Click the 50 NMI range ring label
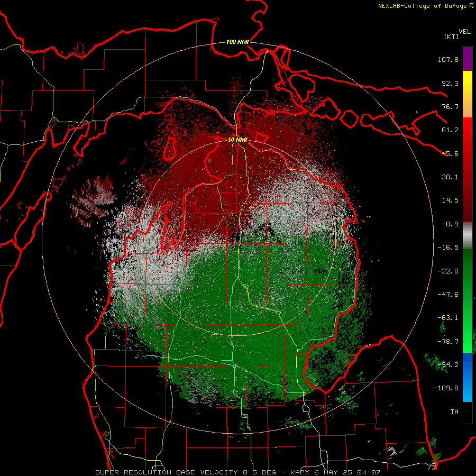 pyautogui.click(x=237, y=140)
